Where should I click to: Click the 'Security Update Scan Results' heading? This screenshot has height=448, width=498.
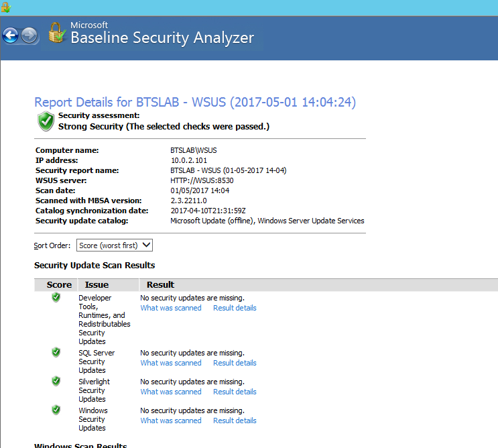point(95,266)
